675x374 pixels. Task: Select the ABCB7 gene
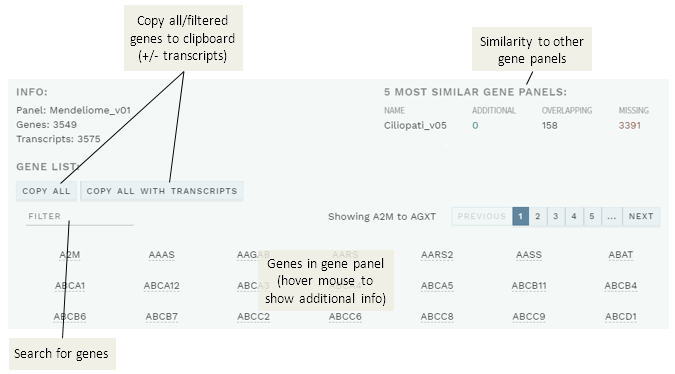(x=161, y=317)
